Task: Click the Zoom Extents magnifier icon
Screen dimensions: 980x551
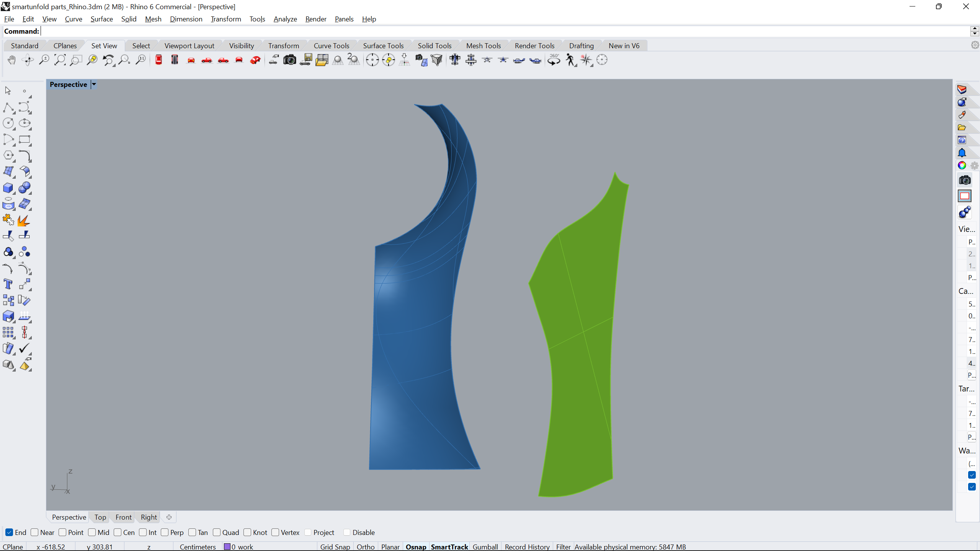Action: 60,60
